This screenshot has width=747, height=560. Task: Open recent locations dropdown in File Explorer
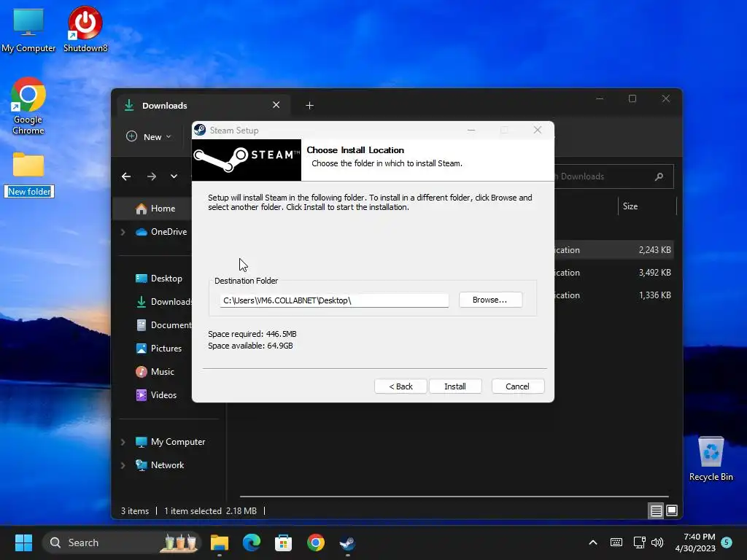click(174, 176)
